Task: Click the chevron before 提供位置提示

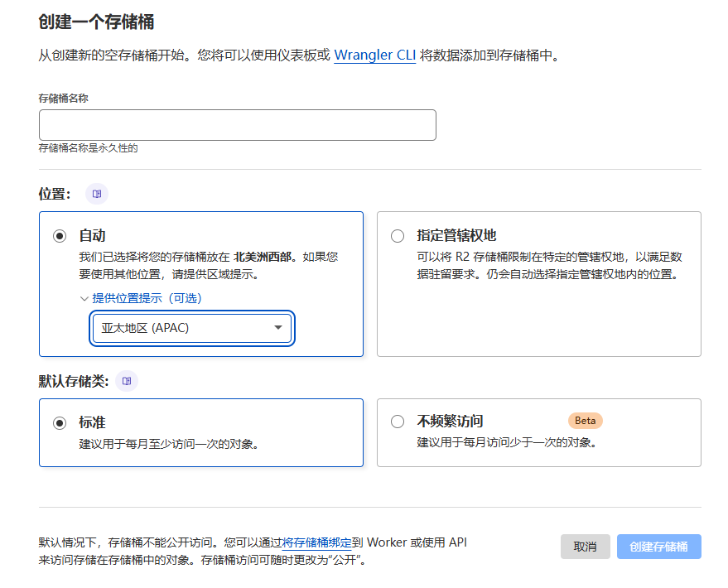Action: [84, 298]
